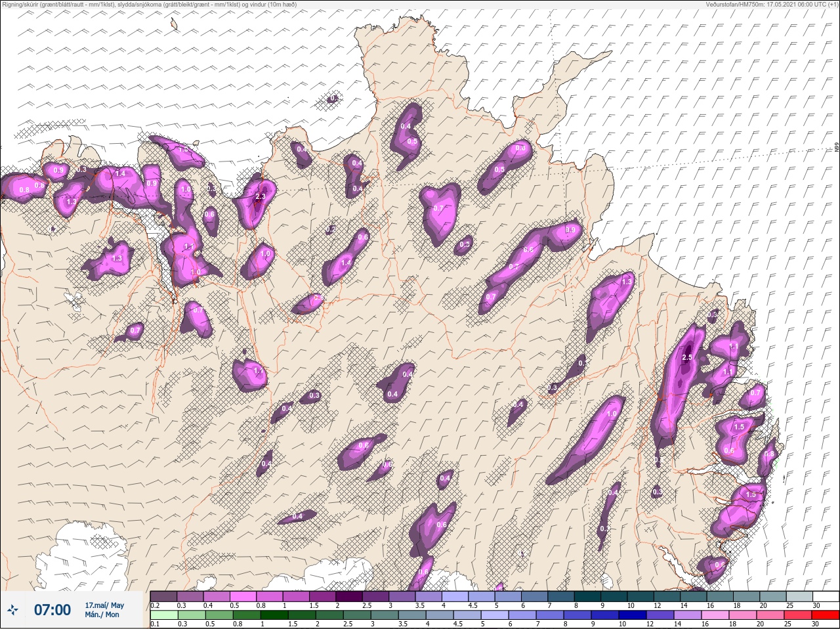Image resolution: width=840 pixels, height=629 pixels.
Task: Pick upper legend dark teal swatch between 10 and 12
Action: [x=640, y=596]
